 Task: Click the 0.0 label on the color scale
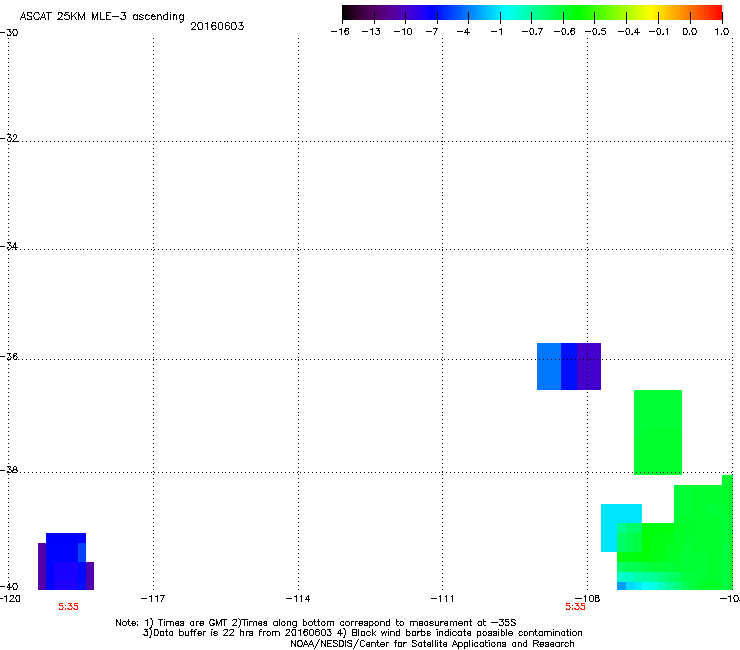click(690, 32)
